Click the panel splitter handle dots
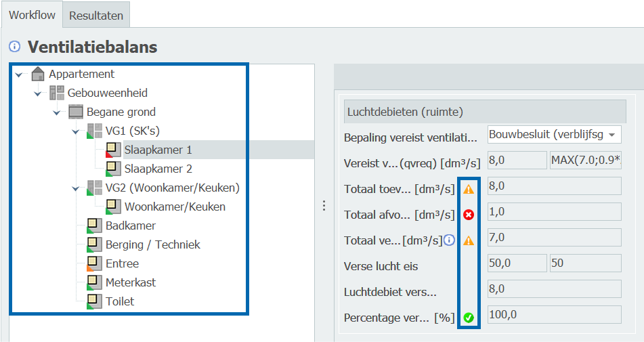 pos(324,205)
